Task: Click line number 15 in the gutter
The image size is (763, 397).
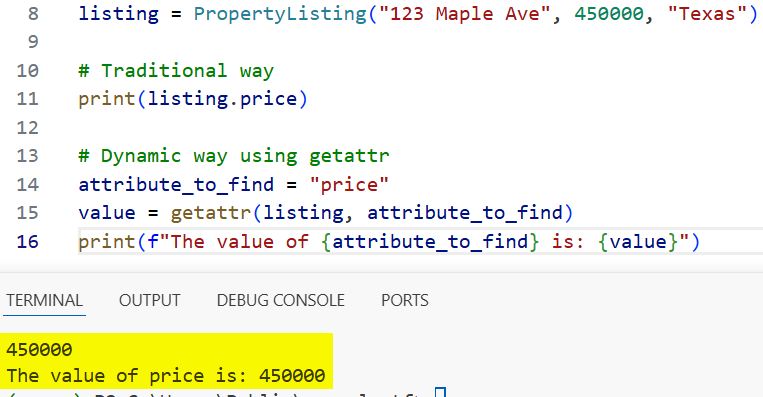Action: pyautogui.click(x=28, y=213)
